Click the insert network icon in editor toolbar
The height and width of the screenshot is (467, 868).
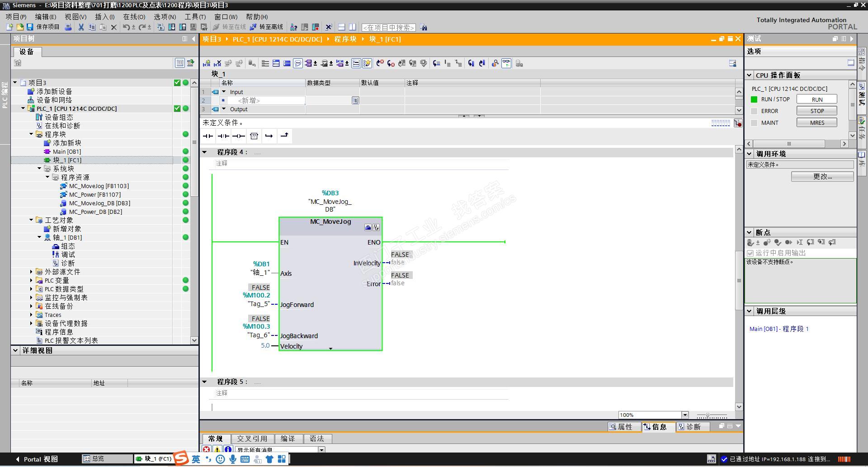coord(207,63)
